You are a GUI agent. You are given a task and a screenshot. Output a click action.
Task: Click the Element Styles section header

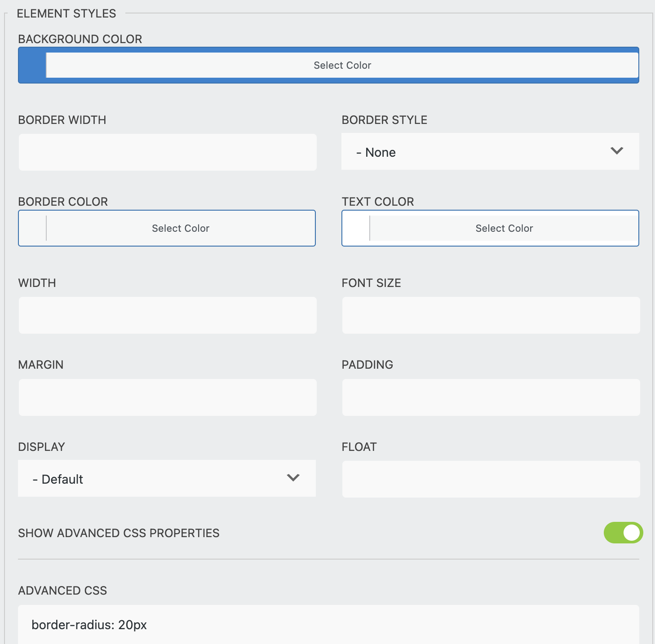(x=66, y=13)
